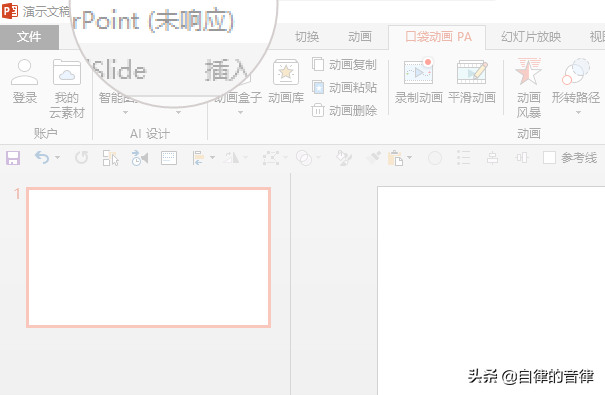Switch to the 切换 tab
The height and width of the screenshot is (395, 605).
click(x=307, y=37)
